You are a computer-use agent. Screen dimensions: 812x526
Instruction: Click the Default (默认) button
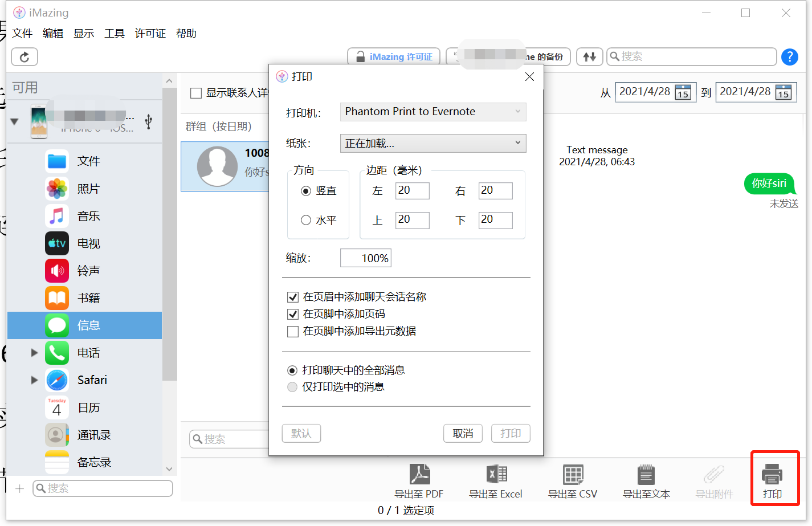pos(301,434)
